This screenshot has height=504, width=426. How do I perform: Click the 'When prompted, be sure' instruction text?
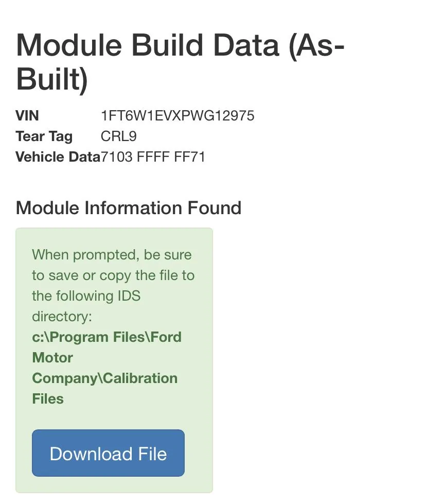click(x=112, y=255)
